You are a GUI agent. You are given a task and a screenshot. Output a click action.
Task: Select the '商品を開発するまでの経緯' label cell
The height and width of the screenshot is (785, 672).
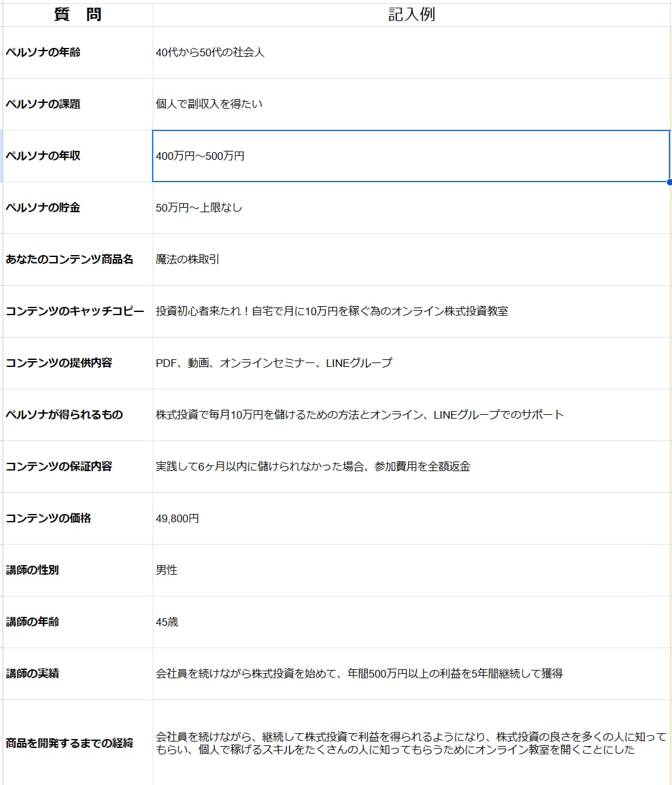(x=78, y=743)
